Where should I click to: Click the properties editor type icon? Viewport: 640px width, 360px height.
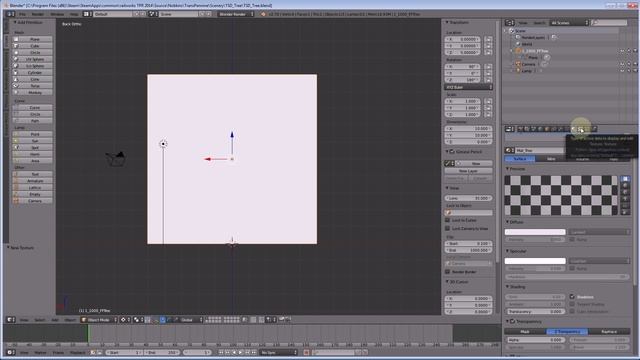click(509, 129)
